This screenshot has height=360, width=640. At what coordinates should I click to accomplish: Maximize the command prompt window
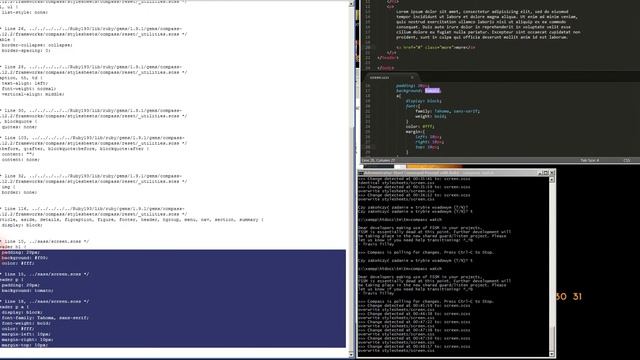pyautogui.click(x=546, y=173)
